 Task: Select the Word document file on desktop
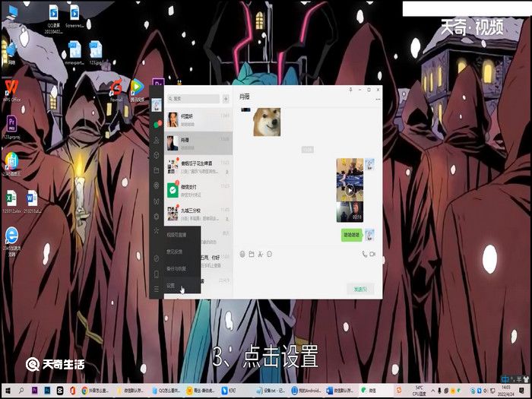click(32, 202)
